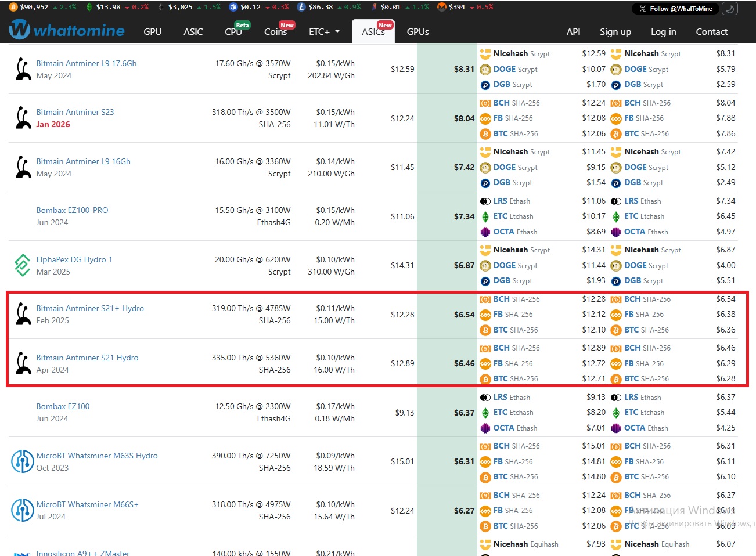The width and height of the screenshot is (756, 556).
Task: Click the Bitmain logo beside Antminer S21+ Hydro
Action: (23, 314)
